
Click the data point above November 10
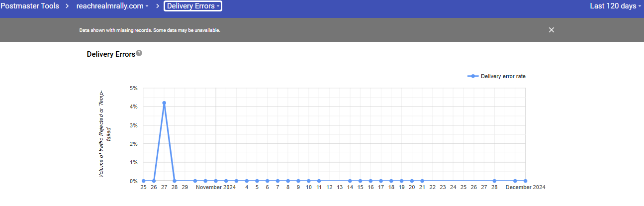tap(308, 181)
